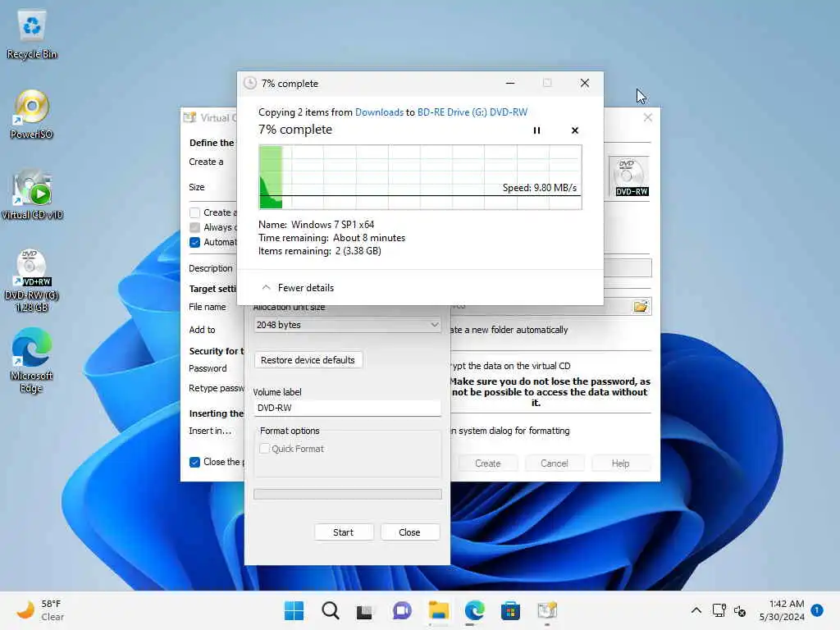This screenshot has height=630, width=840.
Task: Close the 7% complete copy dialog
Action: (585, 83)
